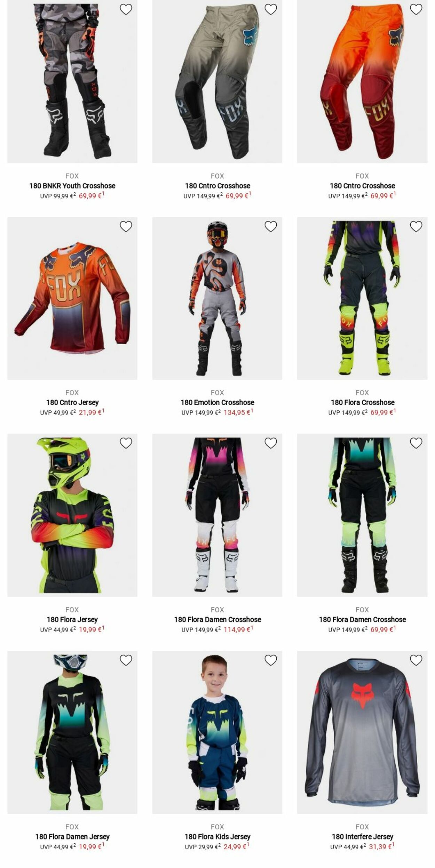Viewport: 435px width, 868px height.
Task: Open 180 Emotion Crosshose product title
Action: (217, 402)
